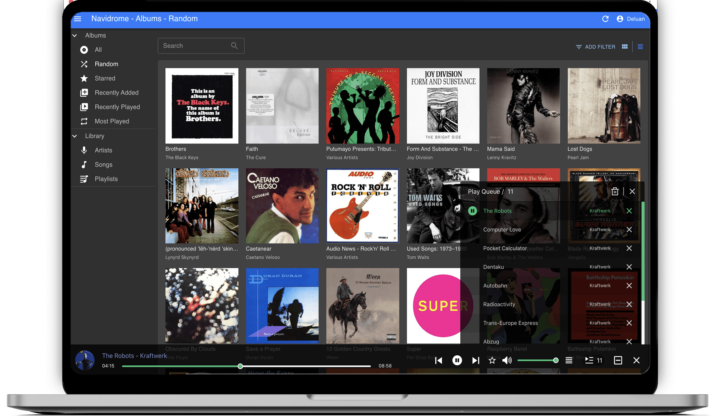Mute the volume speaker icon
The image size is (715, 417).
pos(507,360)
